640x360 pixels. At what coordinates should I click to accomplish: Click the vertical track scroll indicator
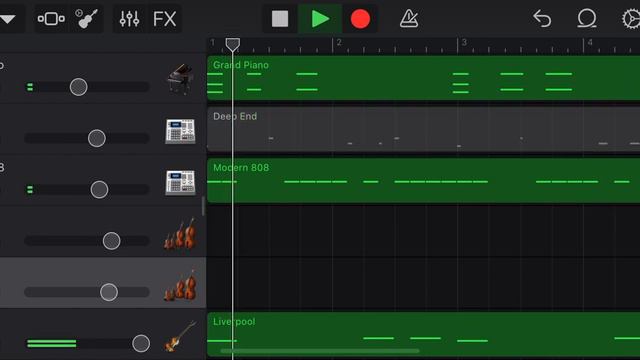[x=203, y=206]
